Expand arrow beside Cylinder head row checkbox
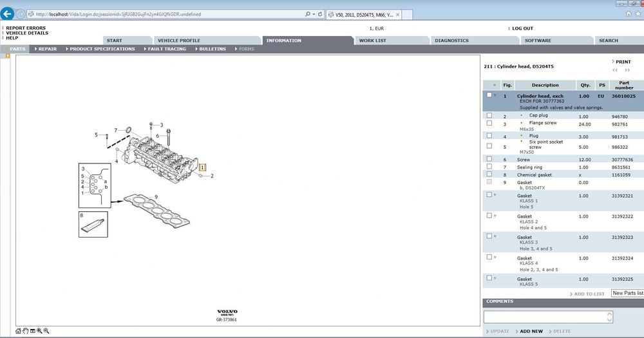644x338 pixels. point(495,95)
